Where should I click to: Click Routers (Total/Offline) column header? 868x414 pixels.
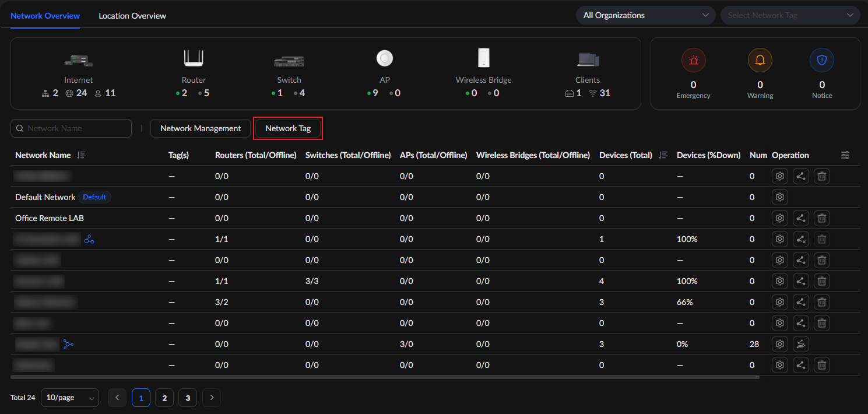(x=256, y=155)
